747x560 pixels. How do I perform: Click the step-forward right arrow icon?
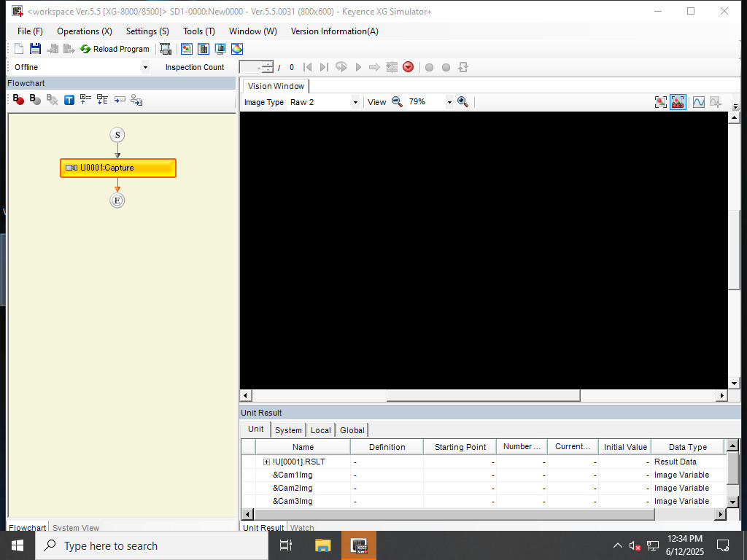(374, 67)
